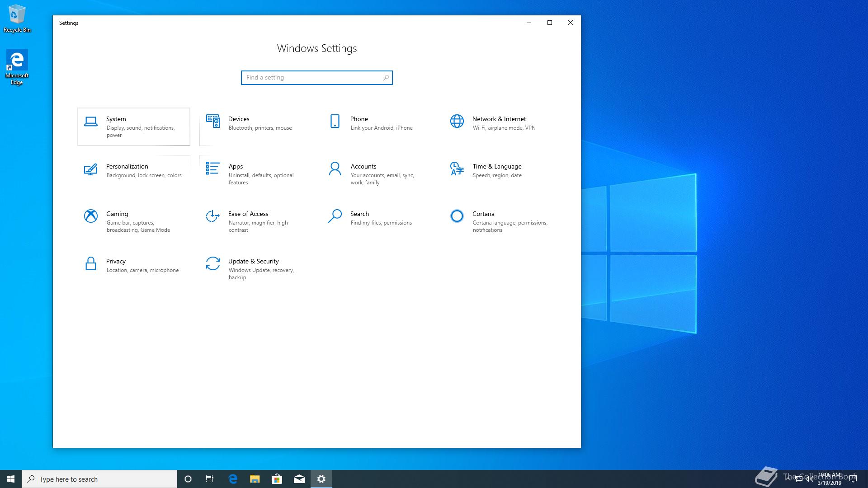Open the Time & Language icon
The width and height of the screenshot is (868, 488).
point(457,169)
